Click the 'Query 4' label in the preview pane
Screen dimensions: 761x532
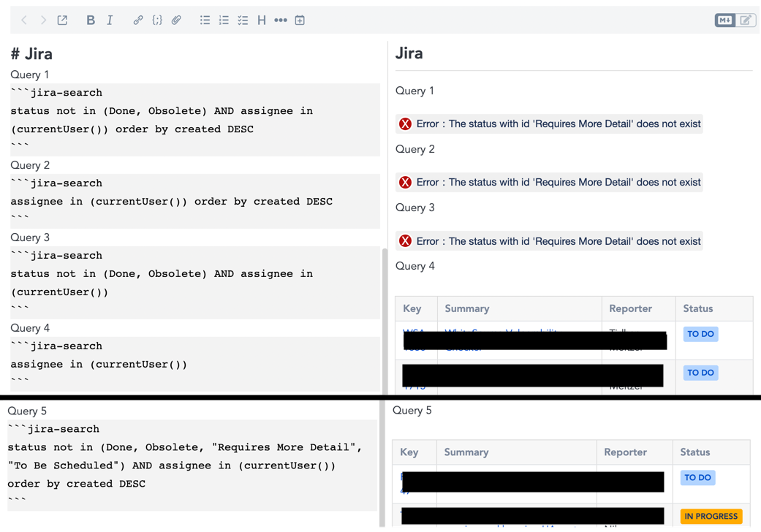coord(415,266)
